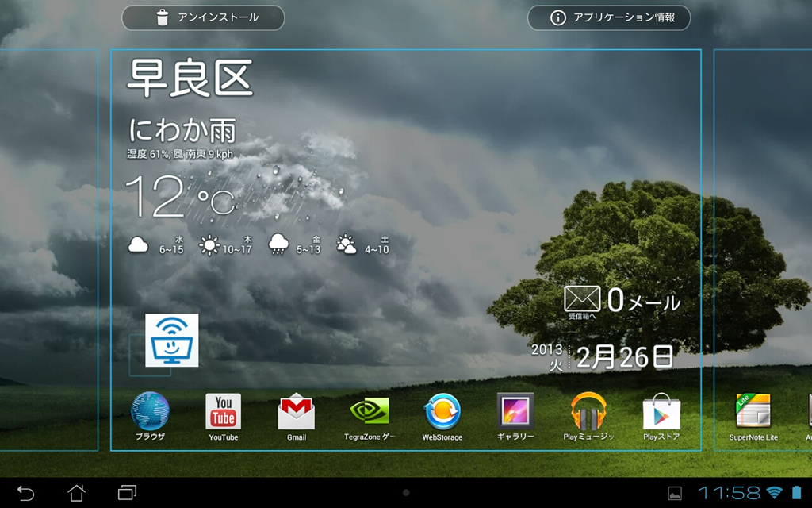Tap the アンインストール uninstall button

coord(203,17)
